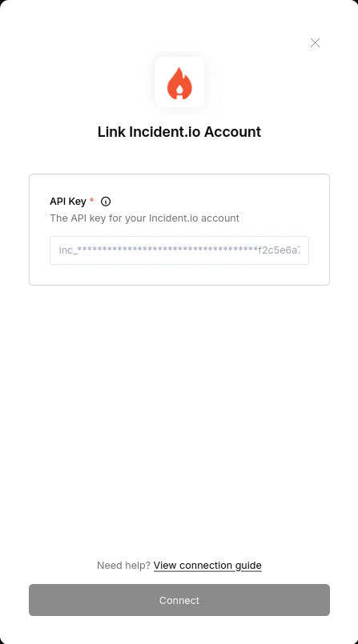Dismiss the dialog using the X icon

click(x=315, y=42)
